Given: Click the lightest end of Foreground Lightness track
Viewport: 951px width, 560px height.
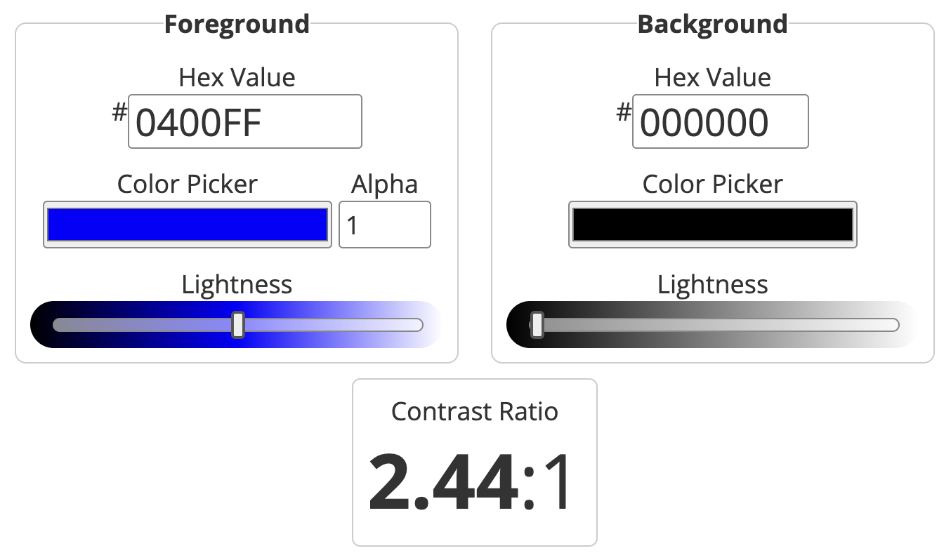Looking at the screenshot, I should [419, 325].
